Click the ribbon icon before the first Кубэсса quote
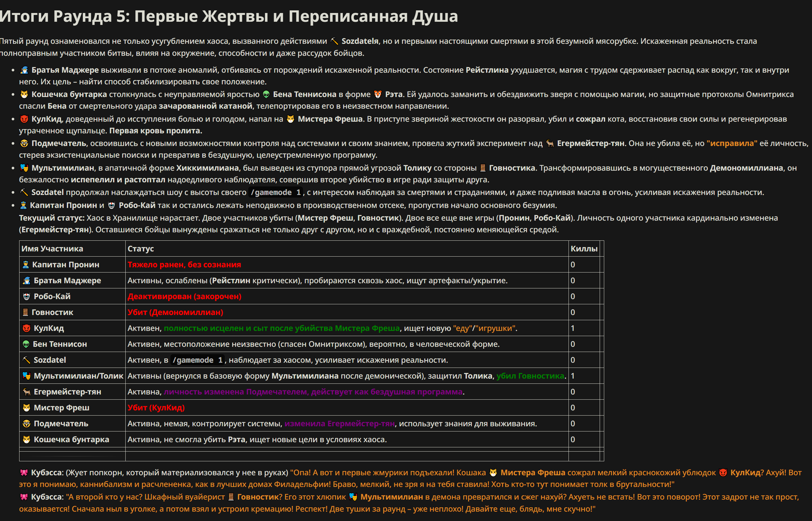 24,473
